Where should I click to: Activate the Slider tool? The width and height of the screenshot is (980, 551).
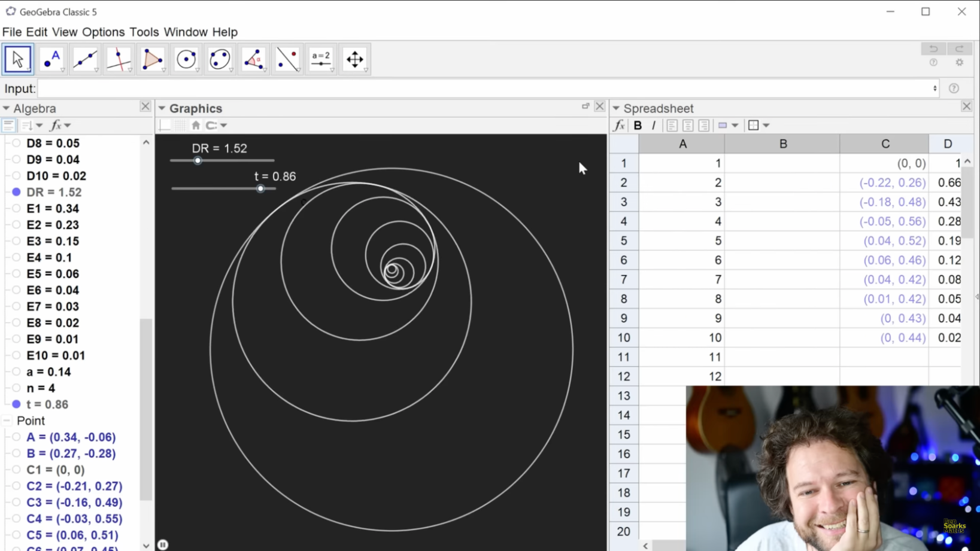(321, 59)
